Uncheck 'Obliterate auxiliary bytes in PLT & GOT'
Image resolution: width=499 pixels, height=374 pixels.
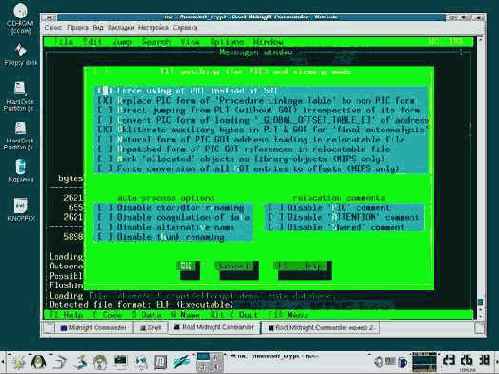(x=105, y=130)
